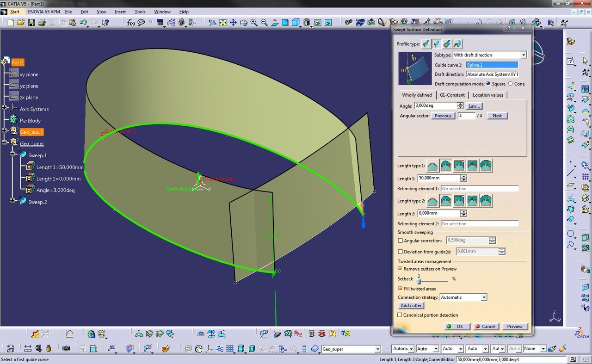The width and height of the screenshot is (592, 364).
Task: Click the Fit All In icon
Action: (223, 23)
